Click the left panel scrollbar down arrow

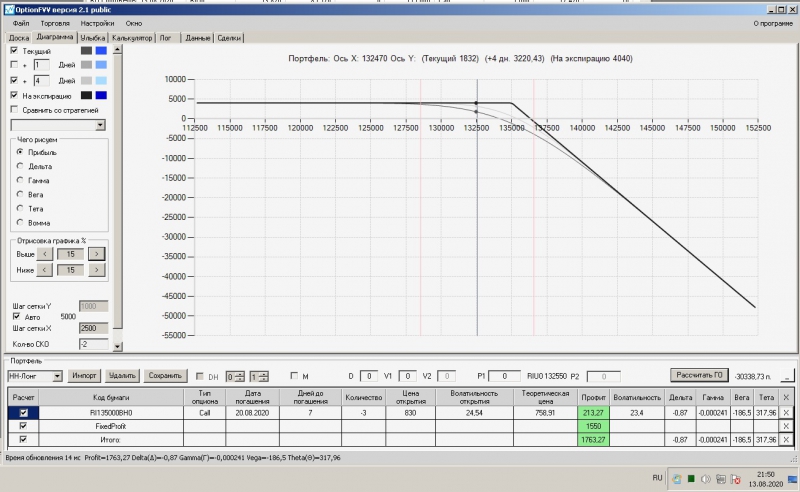tap(117, 347)
